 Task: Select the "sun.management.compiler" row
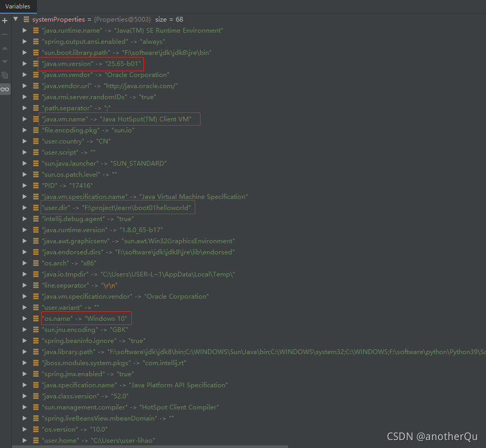pyautogui.click(x=130, y=407)
